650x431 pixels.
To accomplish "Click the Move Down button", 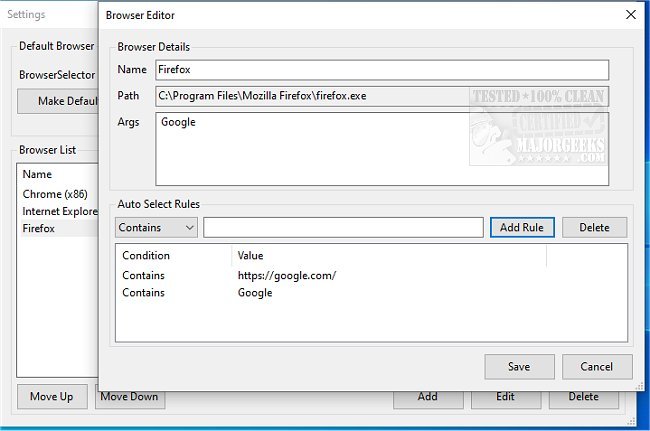I will pyautogui.click(x=130, y=397).
